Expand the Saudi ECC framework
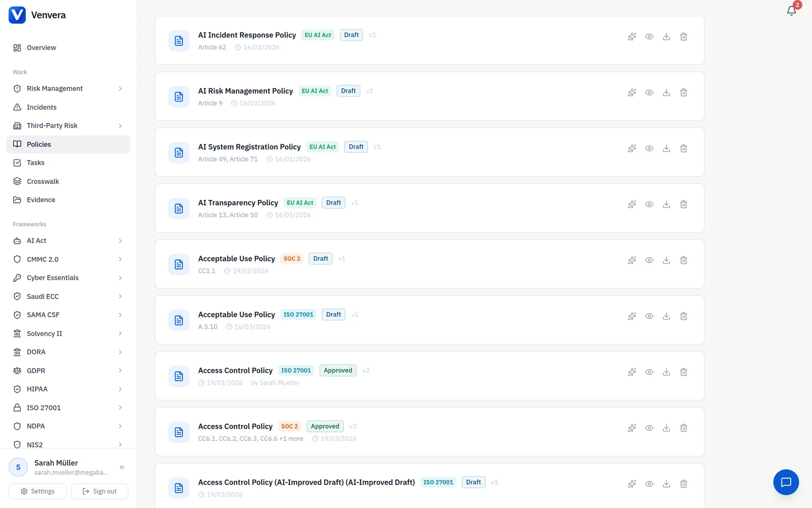 (x=120, y=296)
